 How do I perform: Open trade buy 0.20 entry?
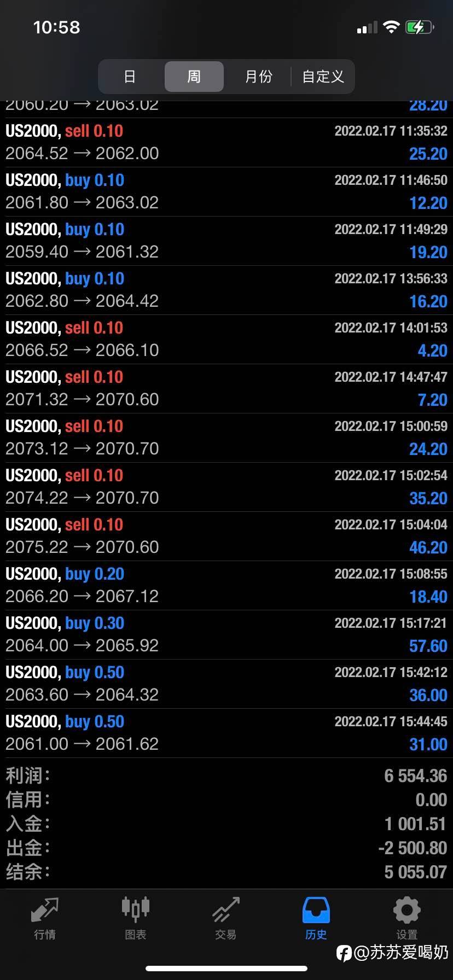pos(226,585)
